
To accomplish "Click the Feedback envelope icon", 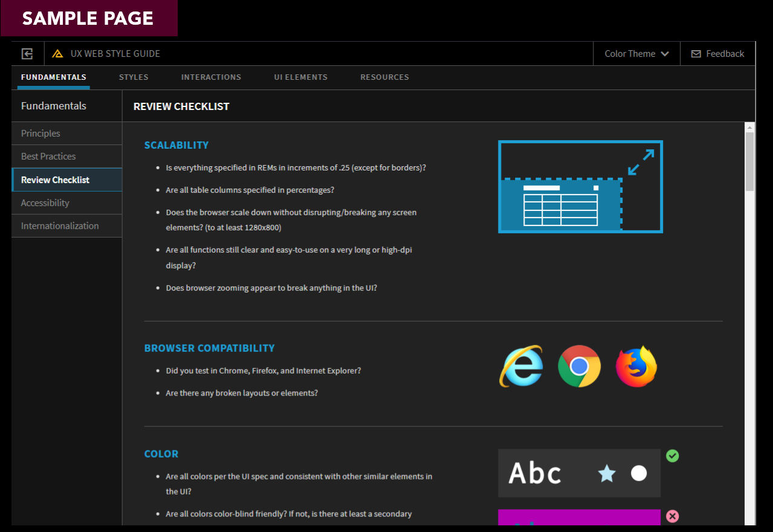I will click(x=696, y=54).
